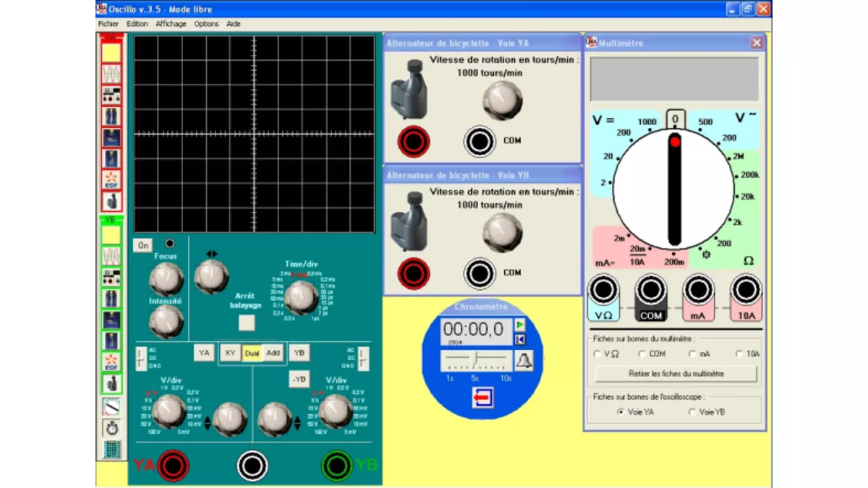Click the red exit arrow on the Chronomètre
The image size is (868, 488).
[x=482, y=398]
